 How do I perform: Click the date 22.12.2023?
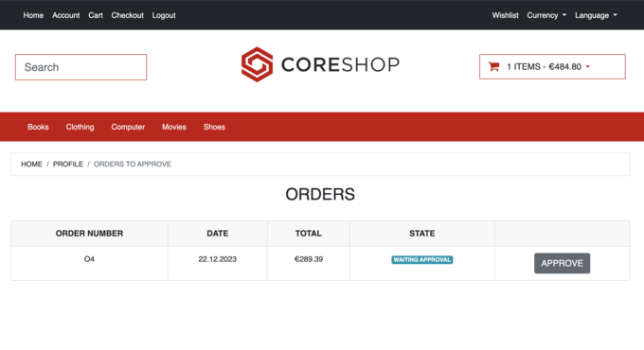click(x=217, y=259)
